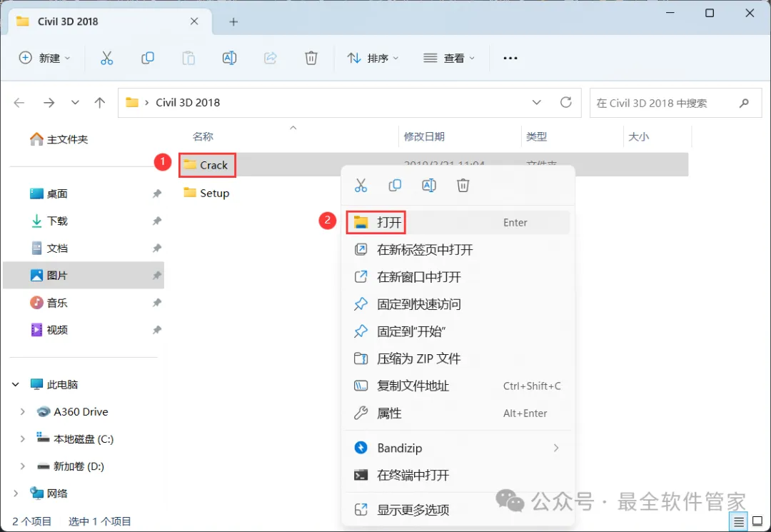Image resolution: width=771 pixels, height=532 pixels.
Task: Open the more options ellipsis in the toolbar
Action: [510, 58]
